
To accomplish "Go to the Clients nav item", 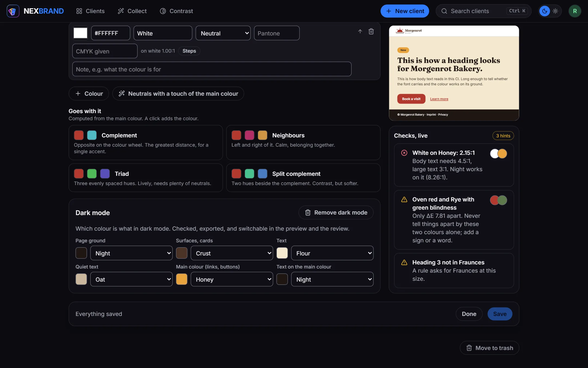I will click(x=90, y=11).
